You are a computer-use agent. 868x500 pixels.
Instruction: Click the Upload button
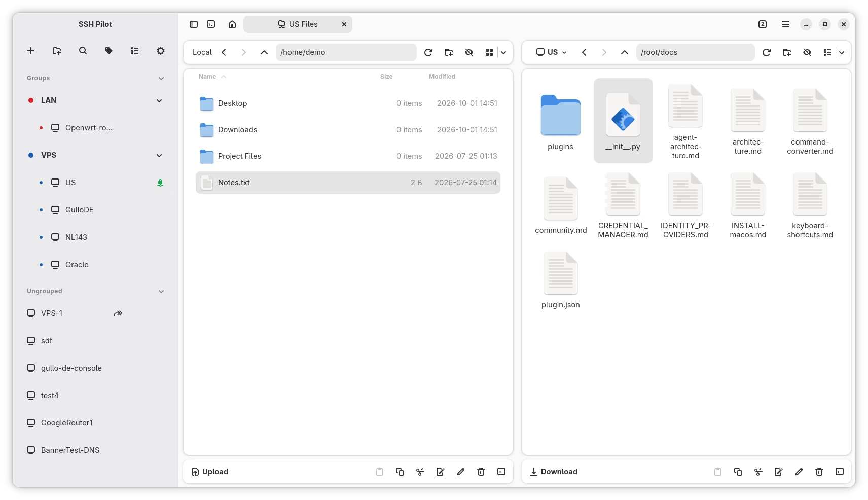coord(210,472)
